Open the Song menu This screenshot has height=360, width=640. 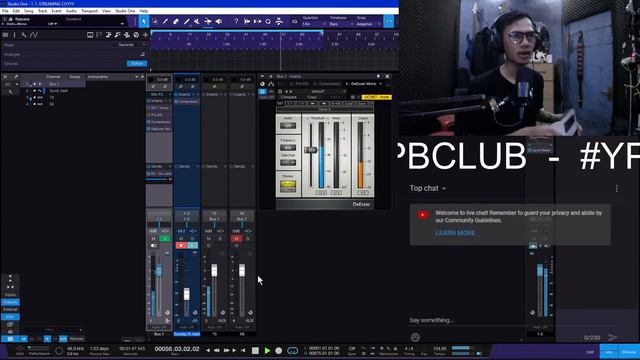click(x=29, y=11)
